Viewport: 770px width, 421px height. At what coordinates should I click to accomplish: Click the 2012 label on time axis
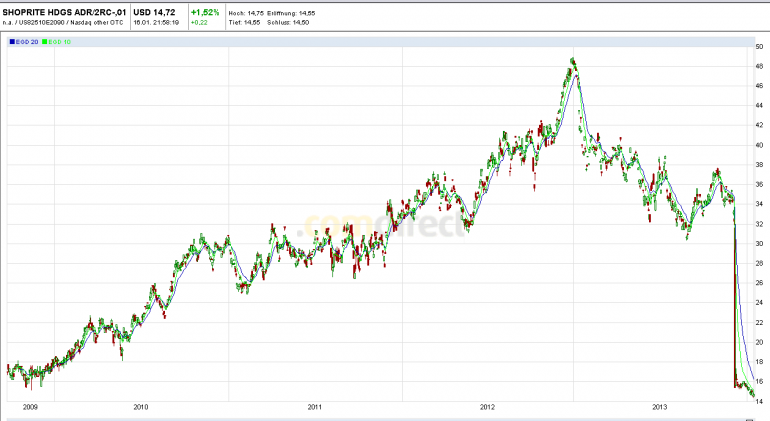(x=488, y=407)
